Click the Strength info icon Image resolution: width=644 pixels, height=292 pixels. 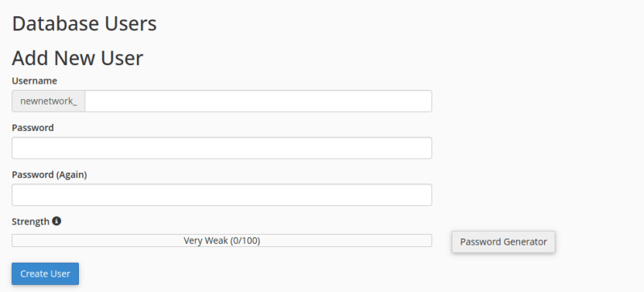pos(57,222)
